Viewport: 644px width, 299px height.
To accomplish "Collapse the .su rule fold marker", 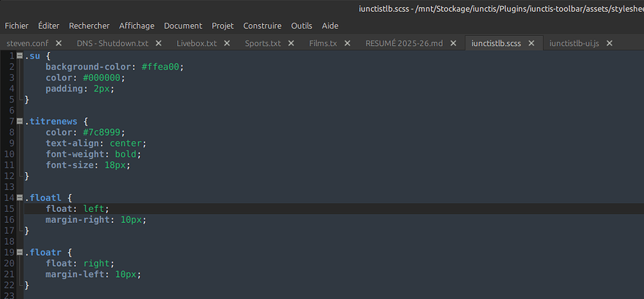I will click(x=19, y=56).
